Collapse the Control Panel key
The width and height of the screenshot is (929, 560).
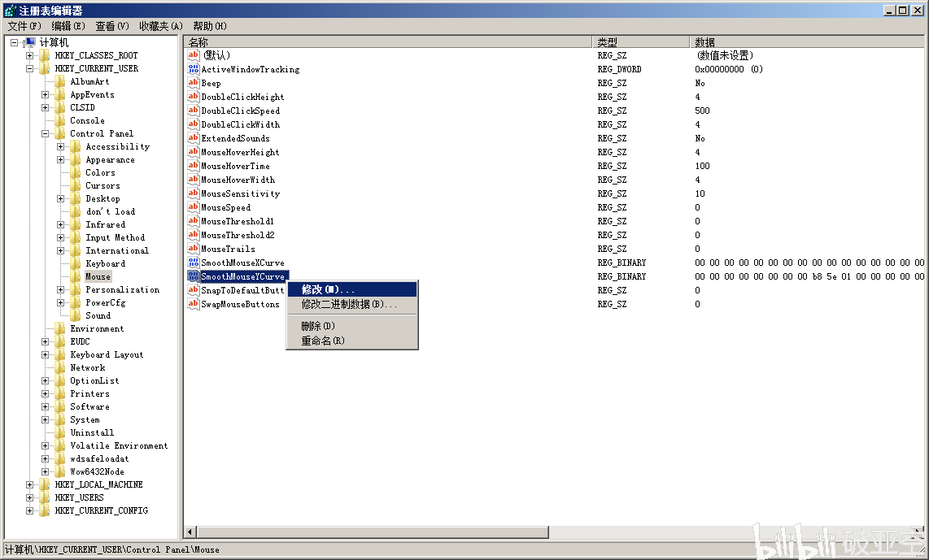tap(45, 133)
